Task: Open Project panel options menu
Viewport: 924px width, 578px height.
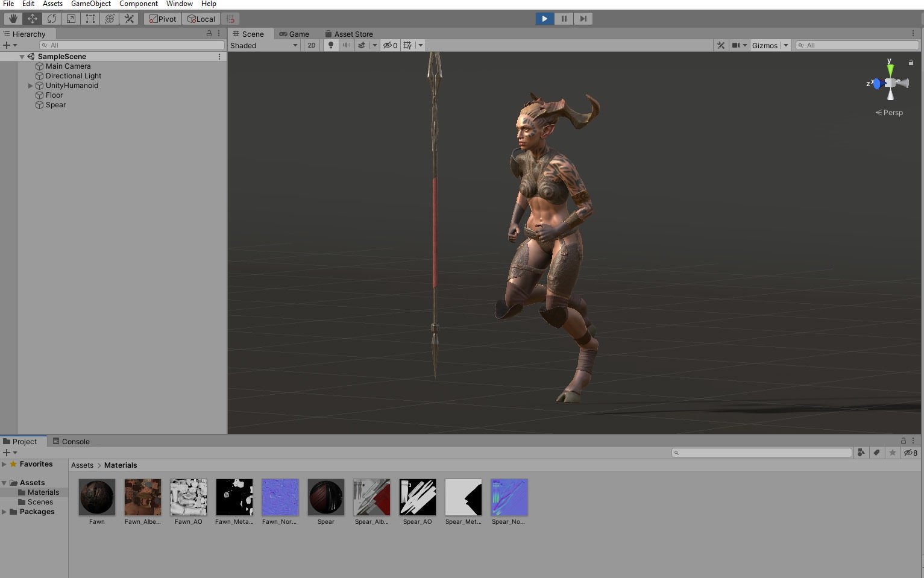Action: [913, 441]
